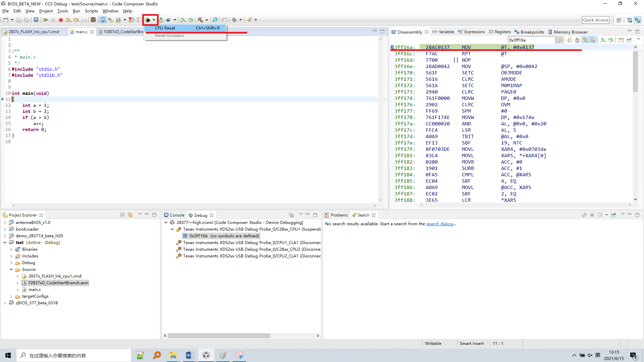Toggle Link with Editor in Project Explorer
Viewport: 644px width, 362px height.
(130, 215)
